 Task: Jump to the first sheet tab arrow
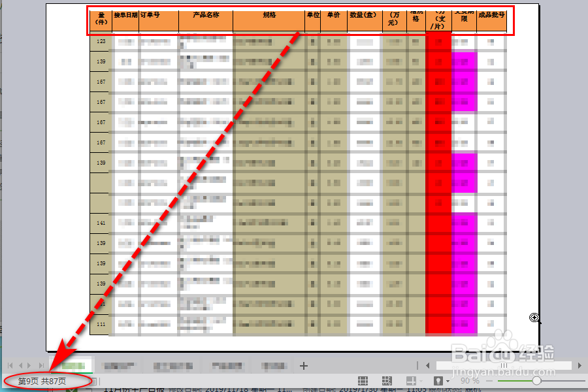point(10,365)
